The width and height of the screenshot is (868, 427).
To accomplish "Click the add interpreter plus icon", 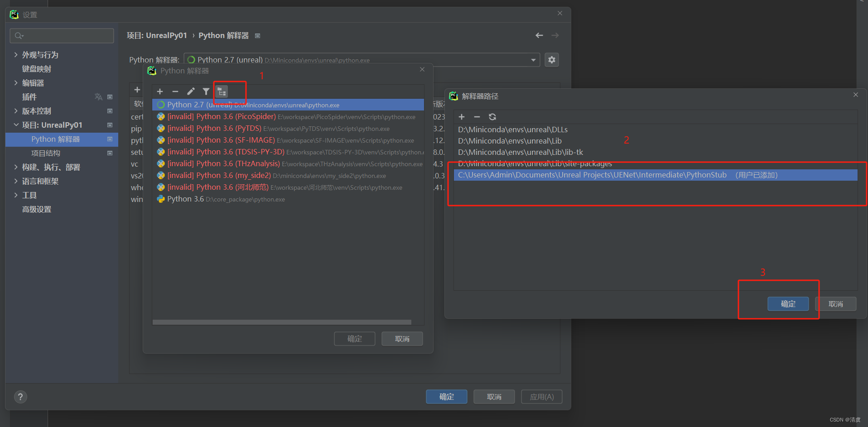I will point(159,91).
